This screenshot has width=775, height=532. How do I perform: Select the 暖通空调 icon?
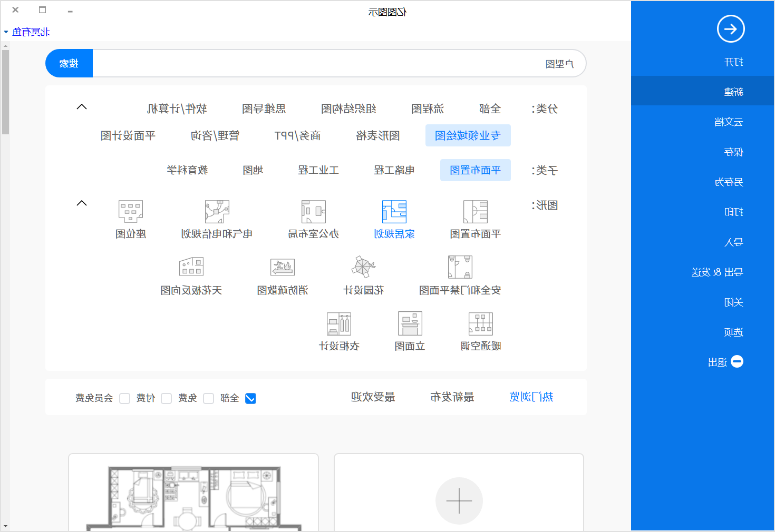tap(481, 323)
